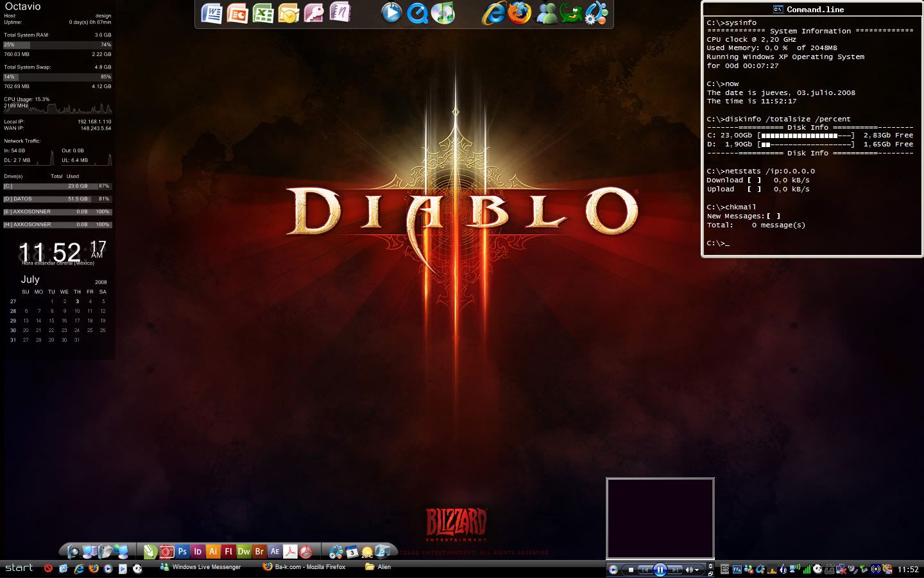Launch CorelDRAW from the bottom dock
Screen dimensions: 924x578
[150, 552]
